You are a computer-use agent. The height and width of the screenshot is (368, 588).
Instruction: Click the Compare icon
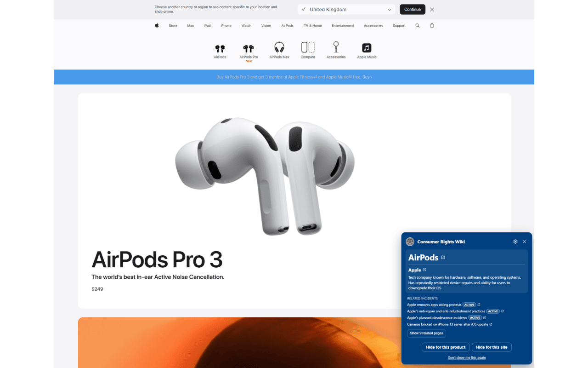[x=308, y=48]
